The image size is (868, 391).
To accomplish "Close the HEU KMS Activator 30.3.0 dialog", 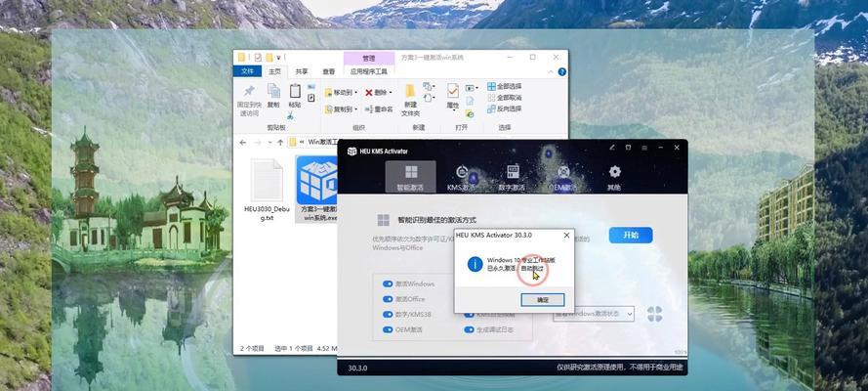I will (566, 236).
